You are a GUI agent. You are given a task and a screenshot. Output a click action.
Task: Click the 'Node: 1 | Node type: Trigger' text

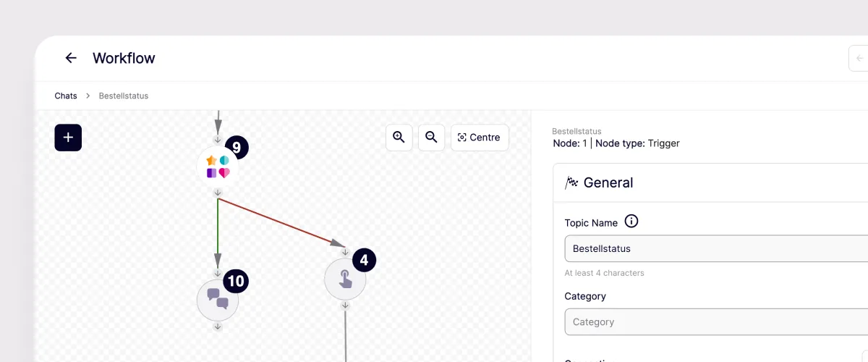pos(616,143)
